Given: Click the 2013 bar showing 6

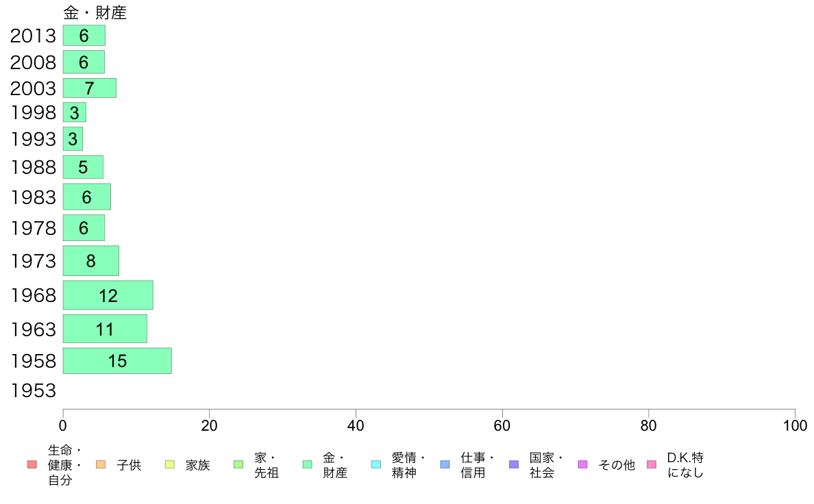Looking at the screenshot, I should pos(84,36).
